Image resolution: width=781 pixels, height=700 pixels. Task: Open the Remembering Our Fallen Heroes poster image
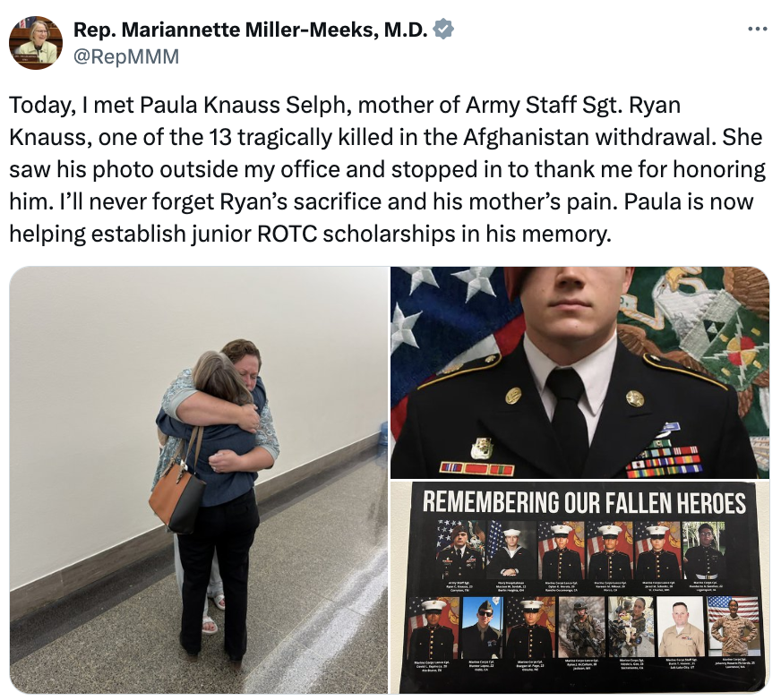580,587
